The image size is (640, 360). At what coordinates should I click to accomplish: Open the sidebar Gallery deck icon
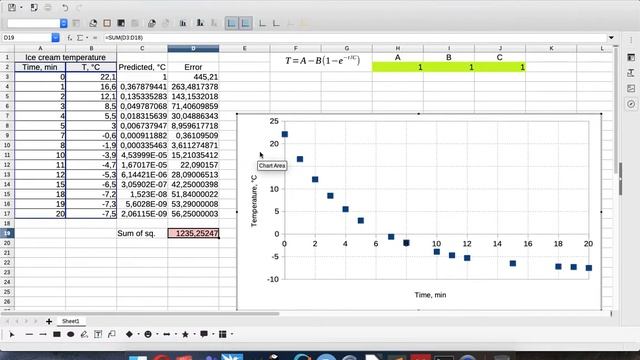click(631, 88)
